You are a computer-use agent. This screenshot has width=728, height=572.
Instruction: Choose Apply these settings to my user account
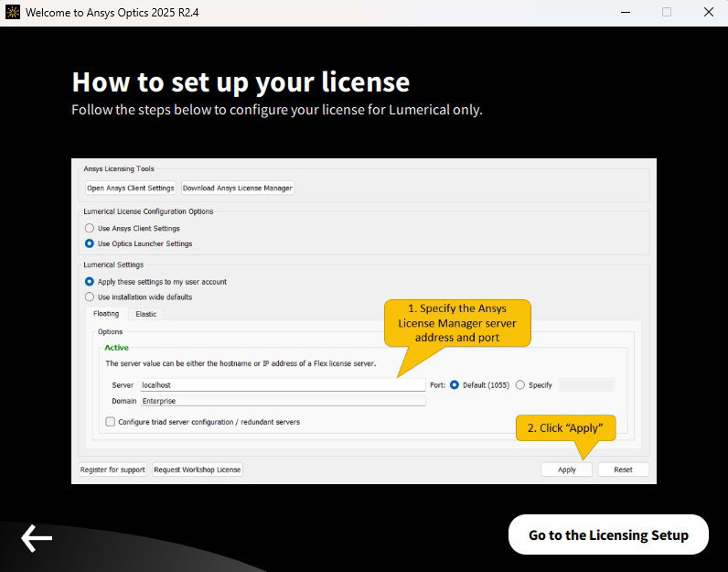(x=90, y=282)
